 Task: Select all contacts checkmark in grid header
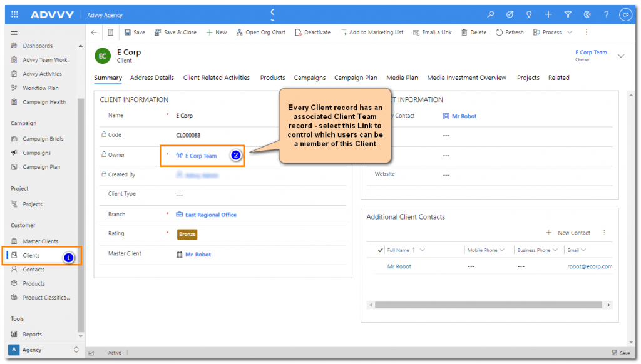(381, 250)
